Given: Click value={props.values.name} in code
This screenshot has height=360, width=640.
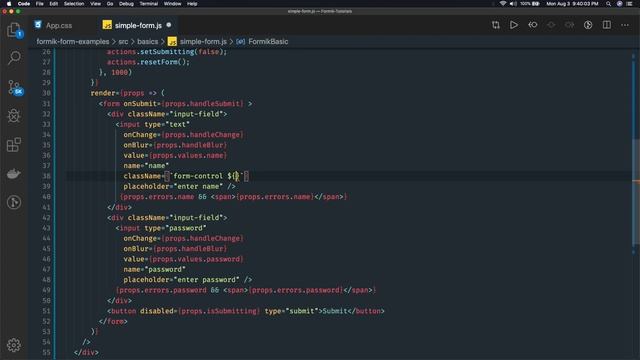Looking at the screenshot, I should [175, 156].
